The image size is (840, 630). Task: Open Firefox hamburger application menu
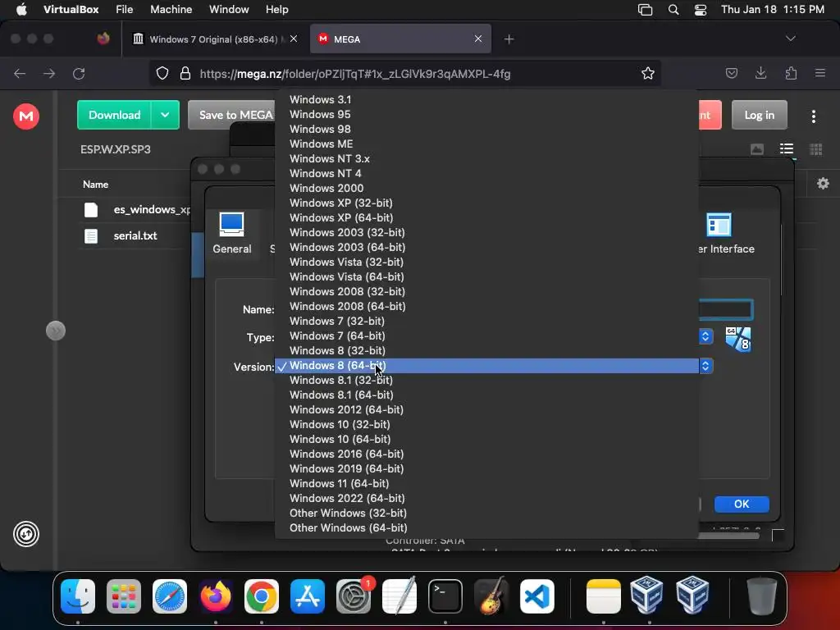[x=820, y=73]
